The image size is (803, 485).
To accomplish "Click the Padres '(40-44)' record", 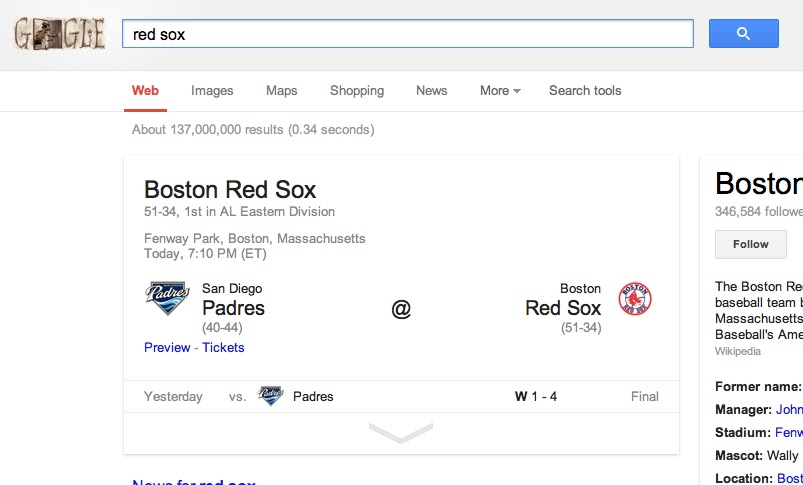I will [222, 327].
